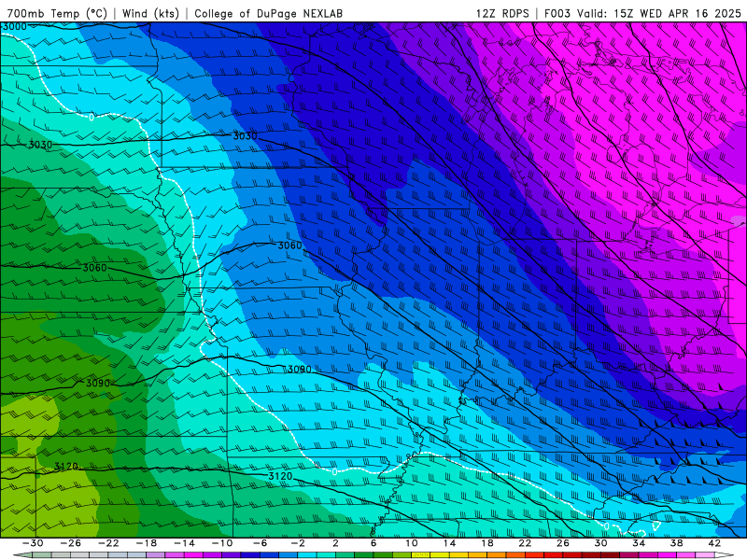Viewport: 747px width, 560px height.
Task: Click the -30 value on the color scale
Action: click(33, 543)
